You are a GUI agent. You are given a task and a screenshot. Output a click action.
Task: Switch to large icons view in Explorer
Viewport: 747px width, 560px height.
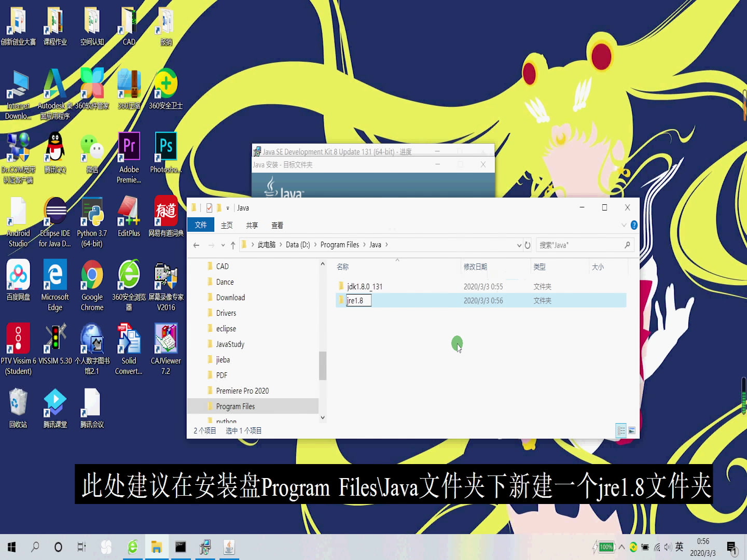click(632, 430)
